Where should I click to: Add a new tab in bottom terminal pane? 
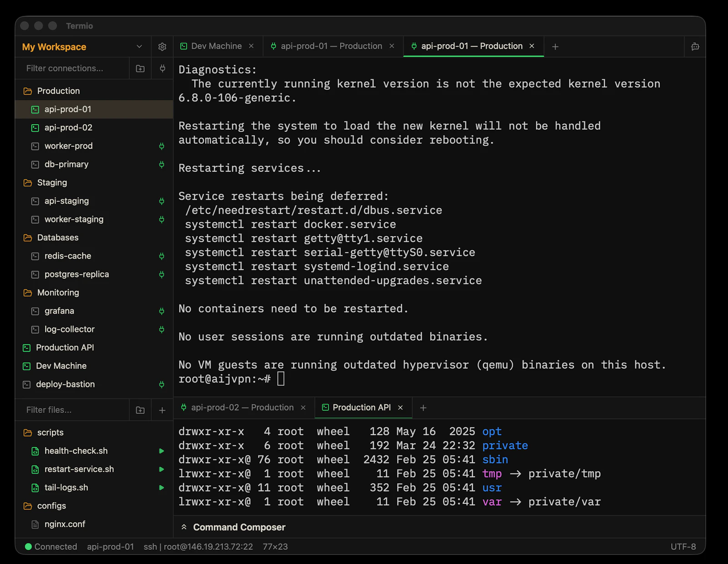point(423,408)
